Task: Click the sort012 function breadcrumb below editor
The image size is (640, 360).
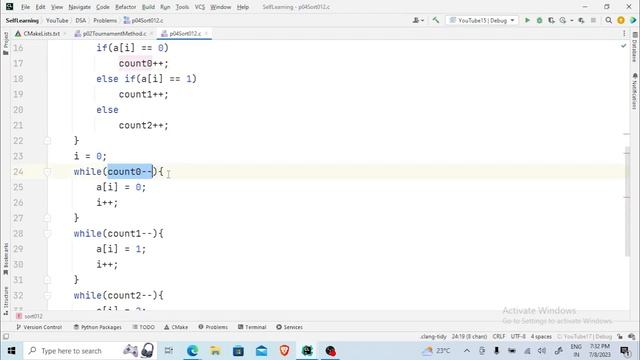Action: point(29,316)
